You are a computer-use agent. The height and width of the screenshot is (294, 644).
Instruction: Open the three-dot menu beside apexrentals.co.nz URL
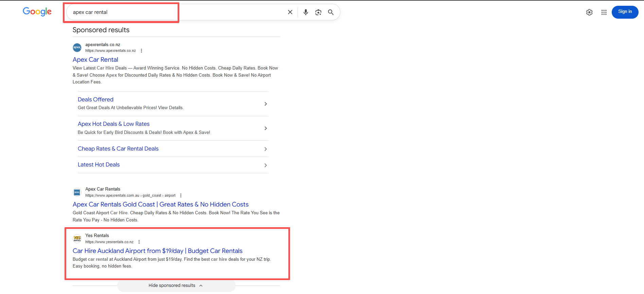point(141,51)
